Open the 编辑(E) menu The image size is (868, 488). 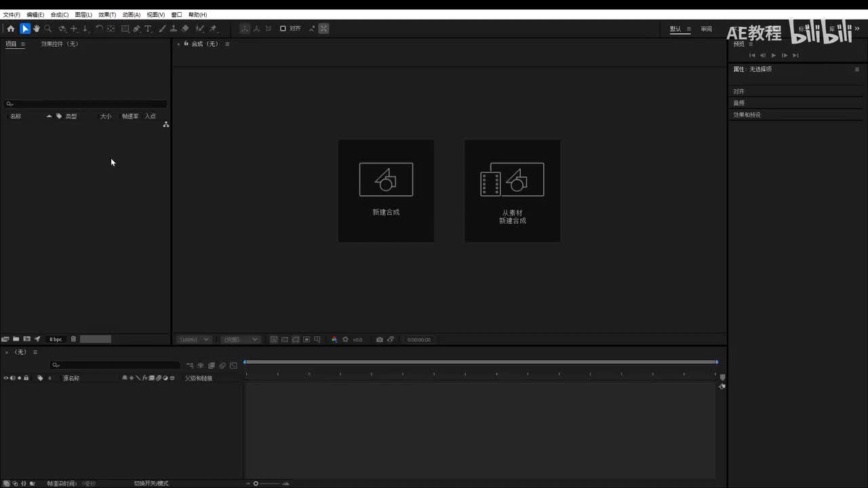click(x=35, y=14)
